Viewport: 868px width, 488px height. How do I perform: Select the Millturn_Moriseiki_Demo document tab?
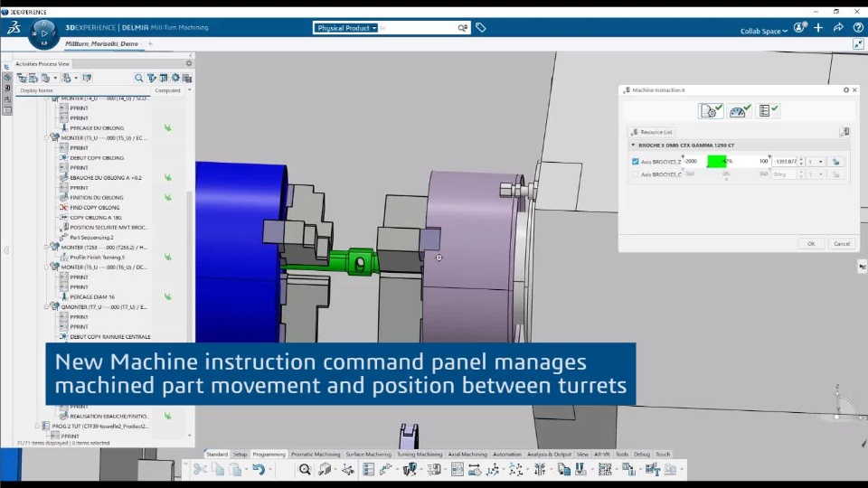pyautogui.click(x=102, y=43)
